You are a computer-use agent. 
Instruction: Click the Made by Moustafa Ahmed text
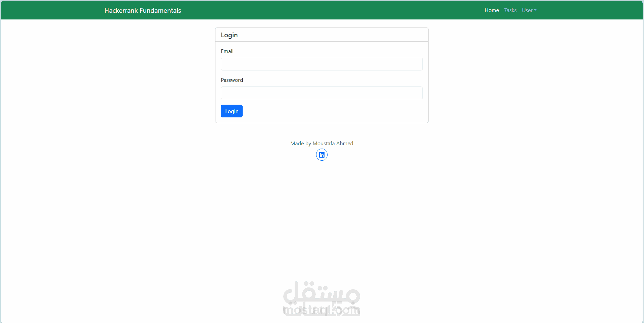(x=321, y=143)
